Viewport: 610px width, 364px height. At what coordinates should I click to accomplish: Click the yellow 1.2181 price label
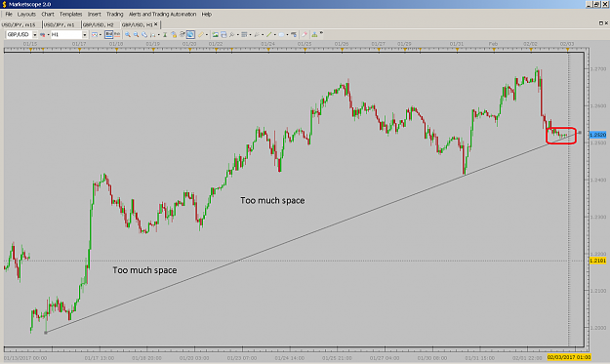pos(598,261)
